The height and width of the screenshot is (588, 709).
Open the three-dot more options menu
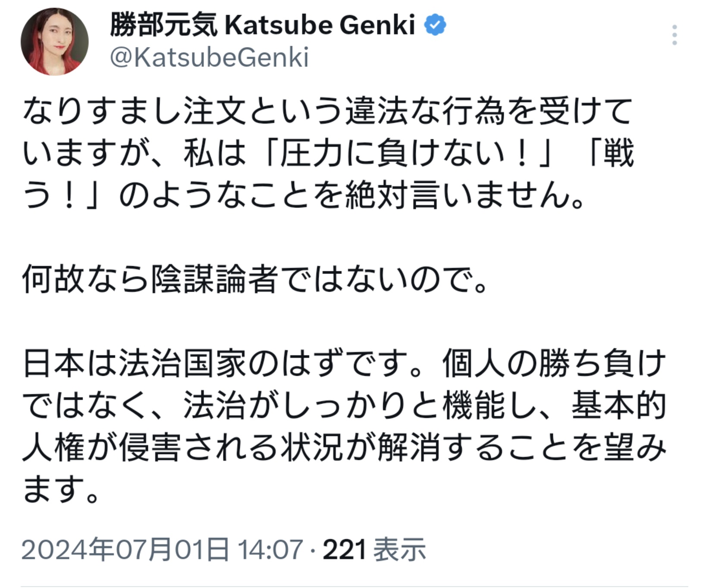pos(674,35)
